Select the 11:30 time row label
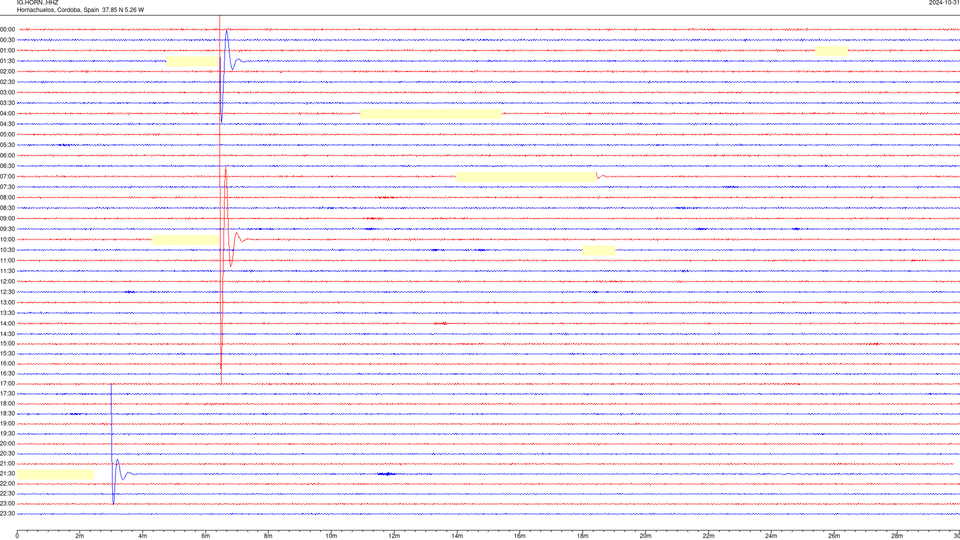960x540 pixels. point(7,271)
